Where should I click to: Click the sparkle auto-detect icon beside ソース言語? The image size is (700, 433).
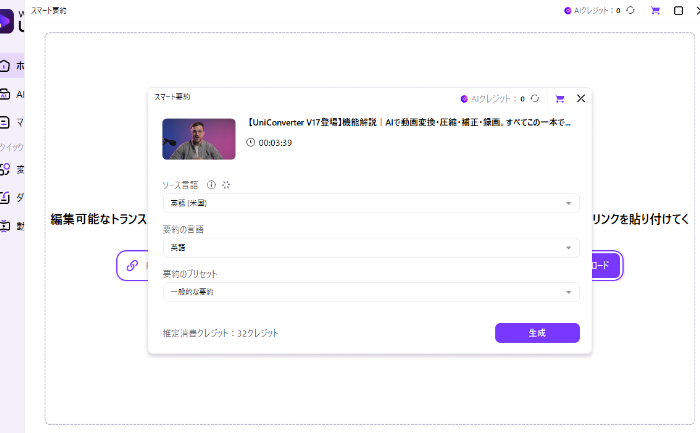point(226,185)
